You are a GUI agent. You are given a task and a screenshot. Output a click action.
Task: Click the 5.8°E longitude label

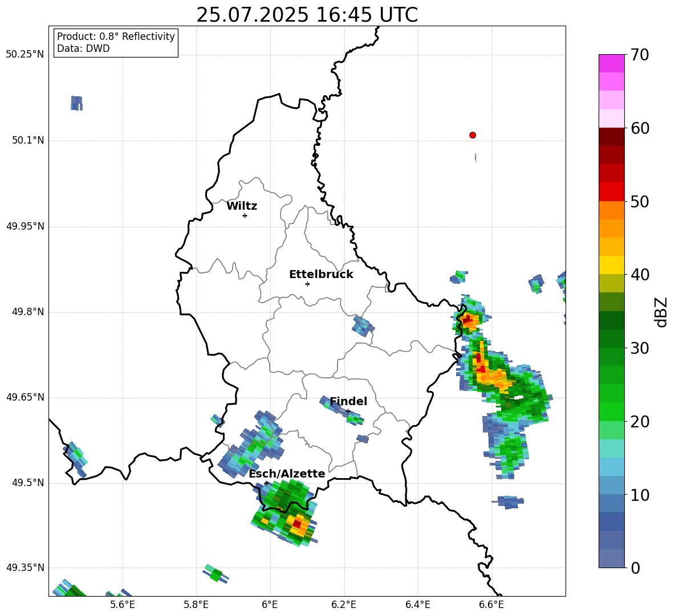pos(196,605)
